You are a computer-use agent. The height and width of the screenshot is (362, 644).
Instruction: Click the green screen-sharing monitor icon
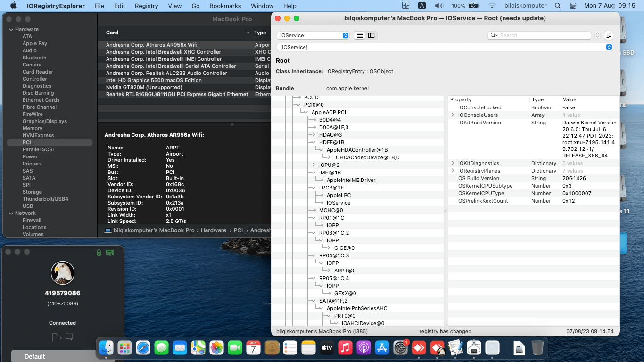[110, 253]
